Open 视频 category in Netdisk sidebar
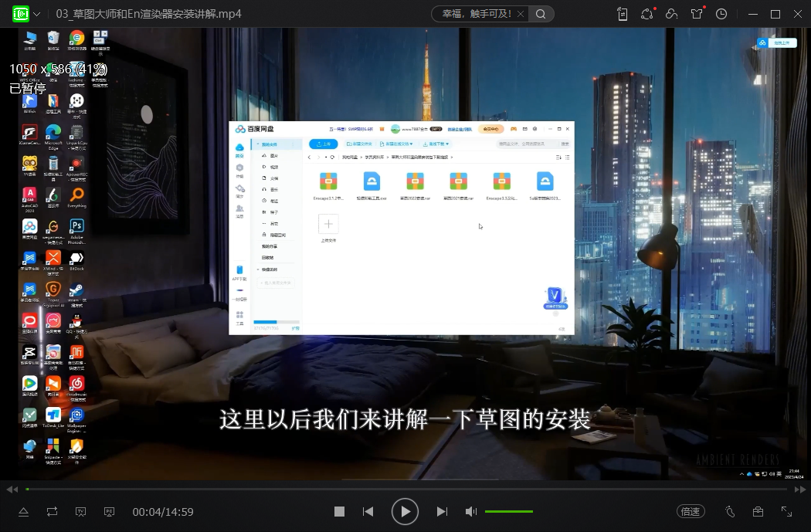 click(x=270, y=167)
